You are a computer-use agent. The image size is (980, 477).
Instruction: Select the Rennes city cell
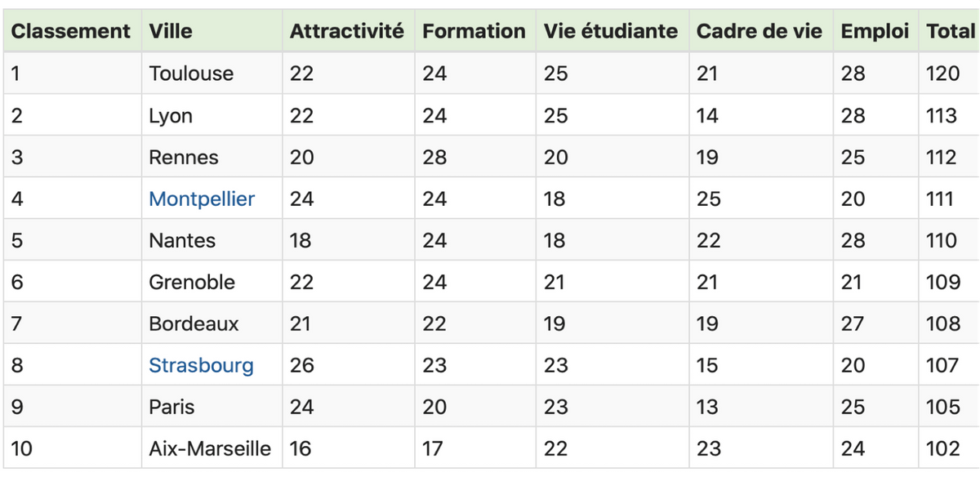pos(212,157)
